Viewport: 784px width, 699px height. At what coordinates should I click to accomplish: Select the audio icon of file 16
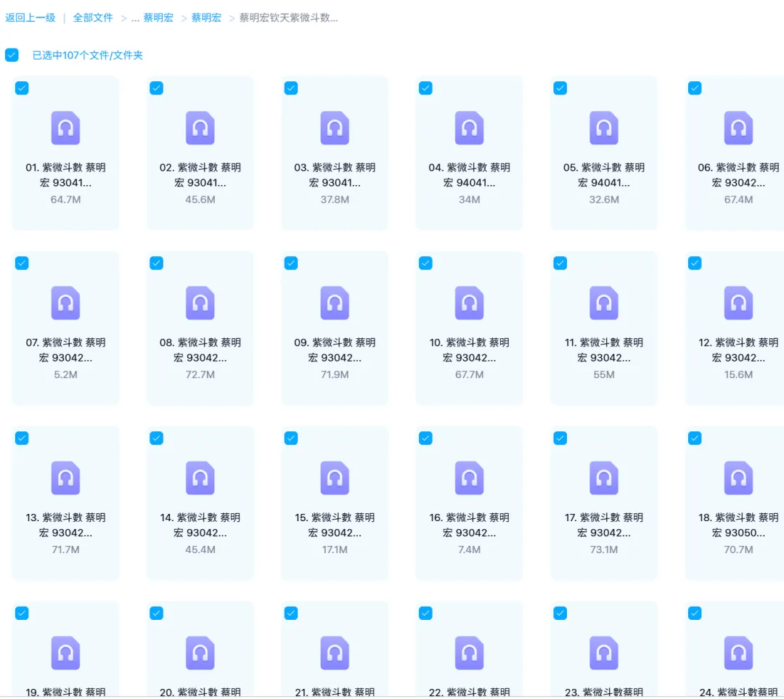469,478
